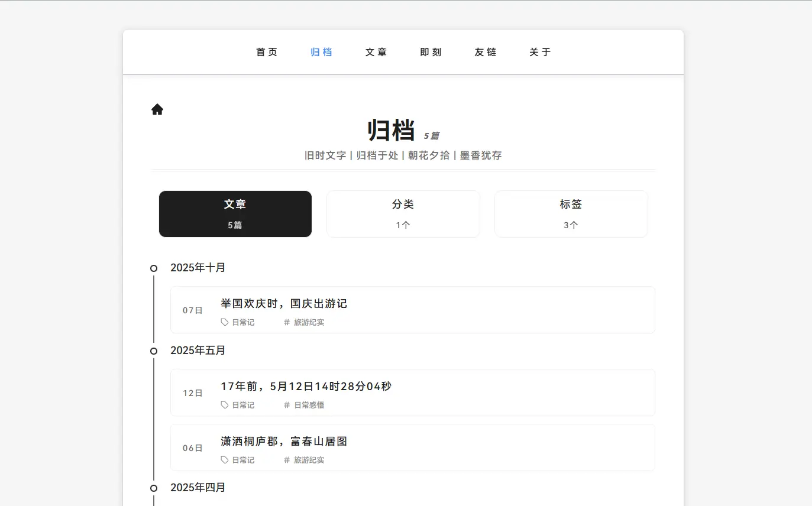Click tag icon on 举国欢庆时 post
Viewport: 812px width, 506px height.
tap(225, 322)
